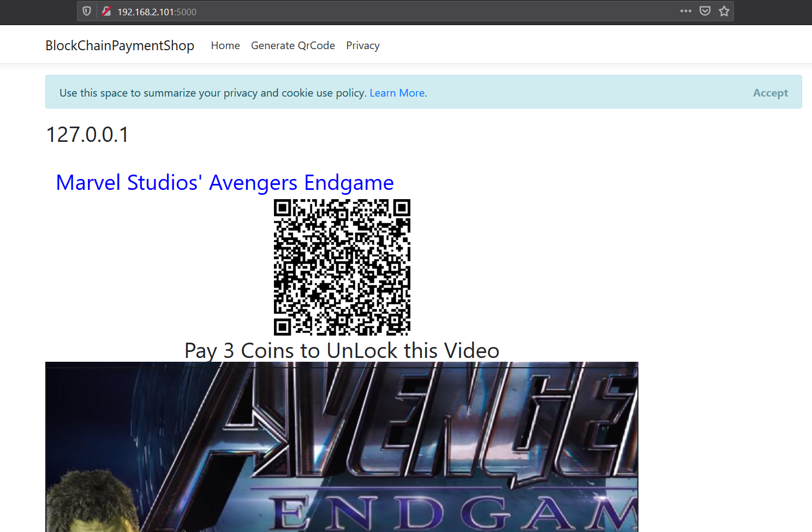Click the Avengers Endgame video poster
812x532 pixels.
[342, 447]
